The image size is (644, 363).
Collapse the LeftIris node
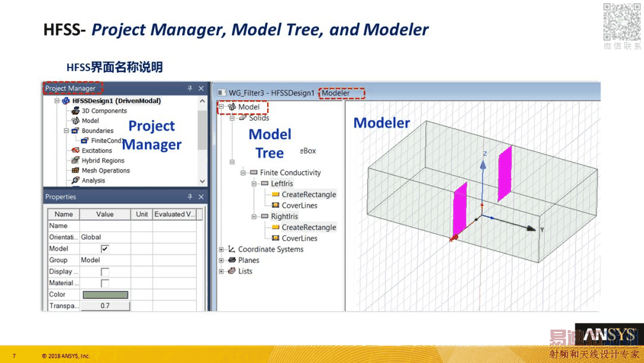tap(254, 183)
